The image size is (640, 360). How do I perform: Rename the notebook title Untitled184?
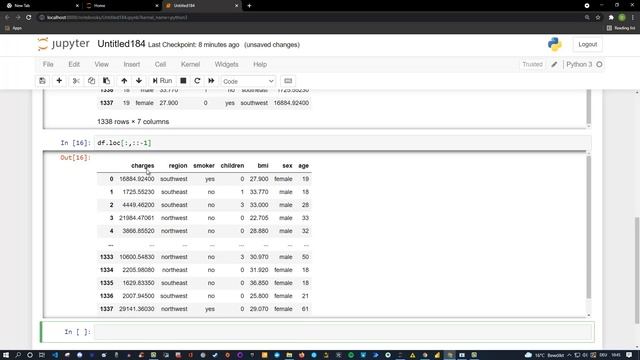click(x=121, y=44)
